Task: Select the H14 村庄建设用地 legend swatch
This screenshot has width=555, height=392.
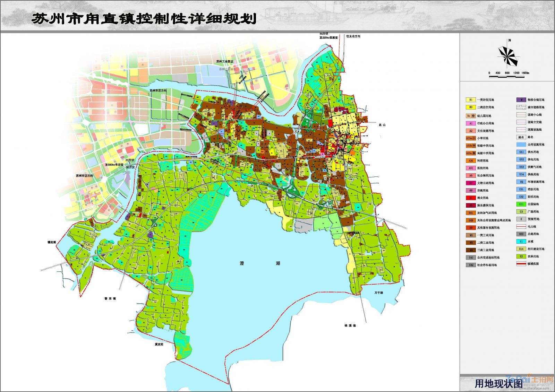Action: (521, 249)
